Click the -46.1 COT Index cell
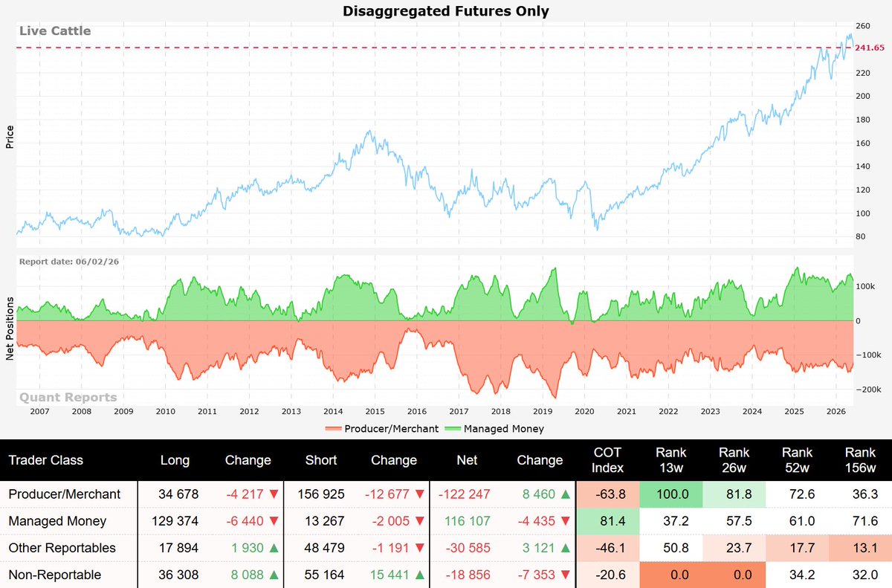The height and width of the screenshot is (588, 892). coord(608,548)
